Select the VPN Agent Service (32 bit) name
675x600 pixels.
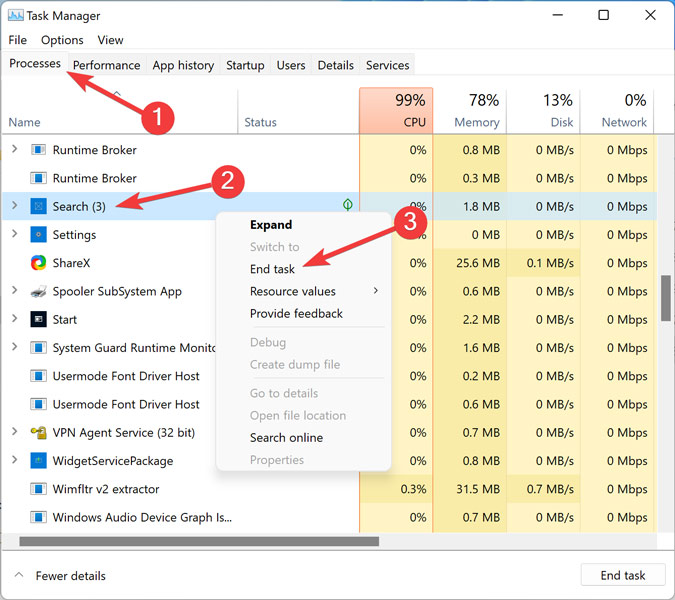pos(124,432)
